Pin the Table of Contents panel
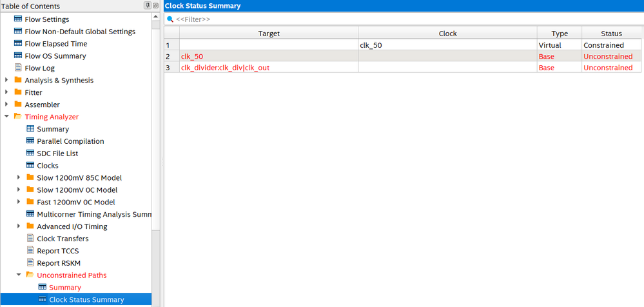This screenshot has height=307, width=644. point(147,6)
